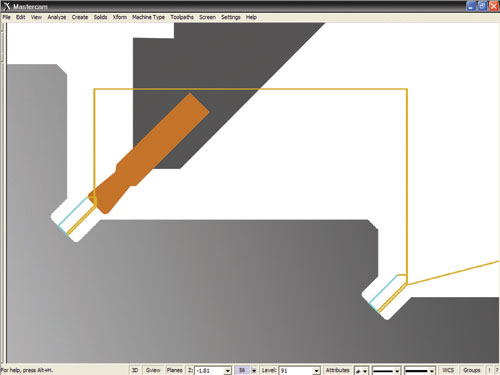Close the Mastercam window
500x375 pixels.
(x=494, y=6)
